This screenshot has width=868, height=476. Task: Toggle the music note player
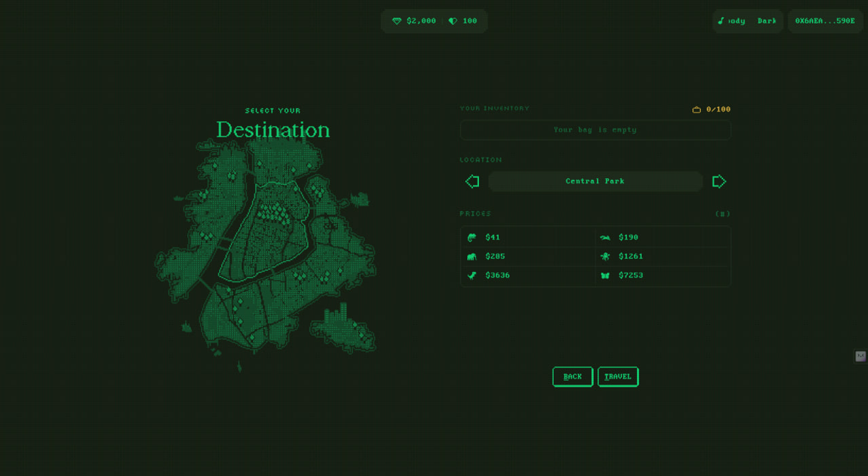point(721,21)
